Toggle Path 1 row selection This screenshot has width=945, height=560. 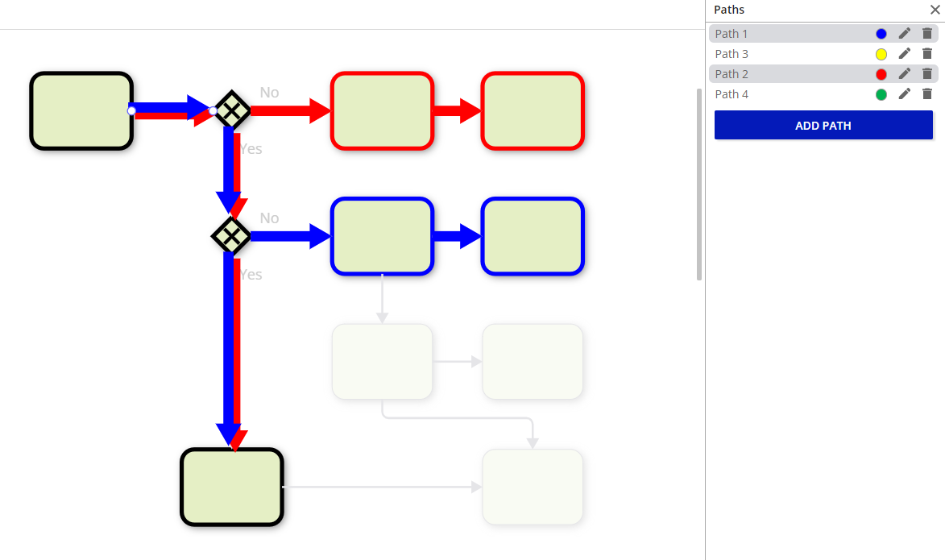pos(773,34)
